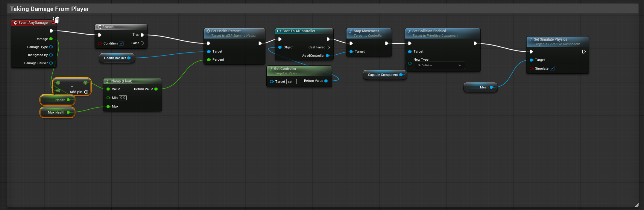Click the Clamp Return Value pin
Viewport: 644px width, 210px height.
(156, 89)
